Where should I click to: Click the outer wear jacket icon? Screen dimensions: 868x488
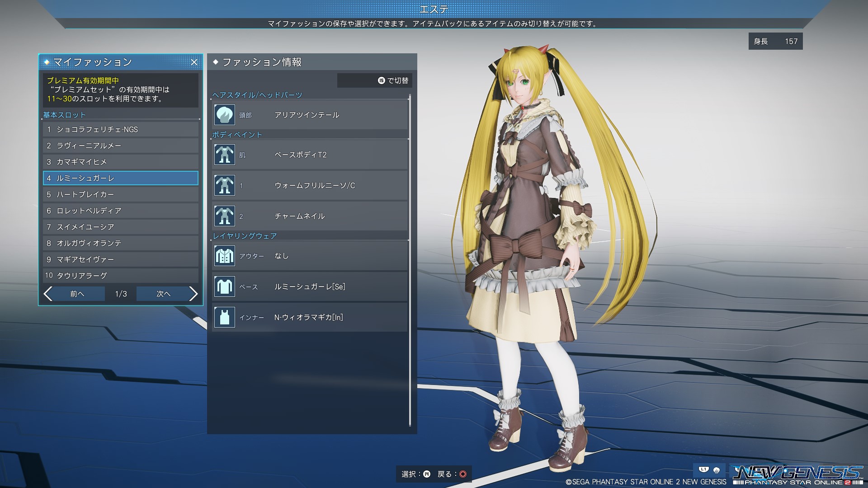(224, 256)
